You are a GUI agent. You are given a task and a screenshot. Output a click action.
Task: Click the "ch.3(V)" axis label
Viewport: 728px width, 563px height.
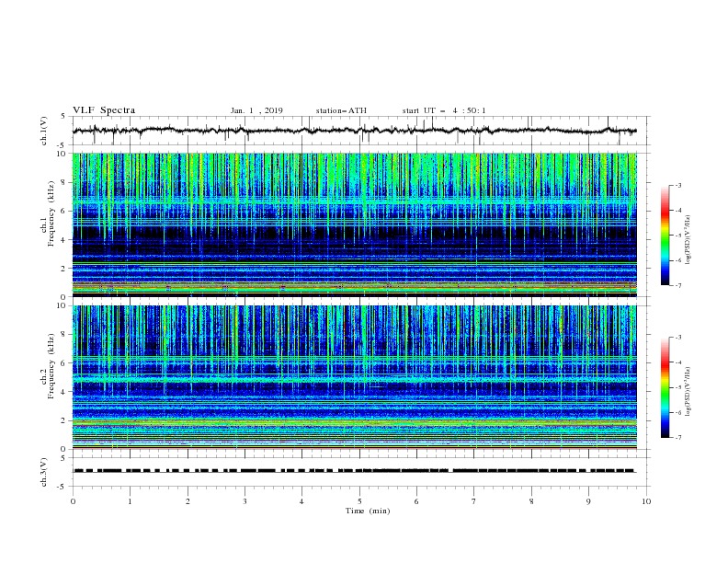(x=44, y=472)
